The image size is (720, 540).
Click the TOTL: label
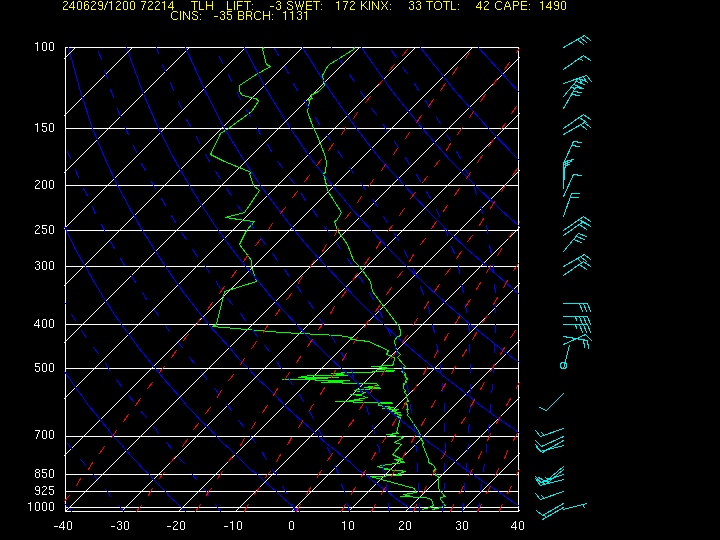pos(443,6)
